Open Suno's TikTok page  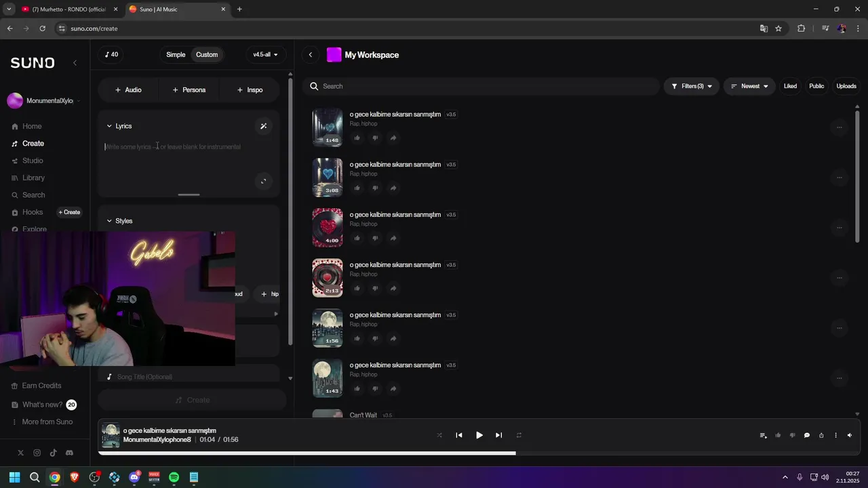pyautogui.click(x=53, y=453)
